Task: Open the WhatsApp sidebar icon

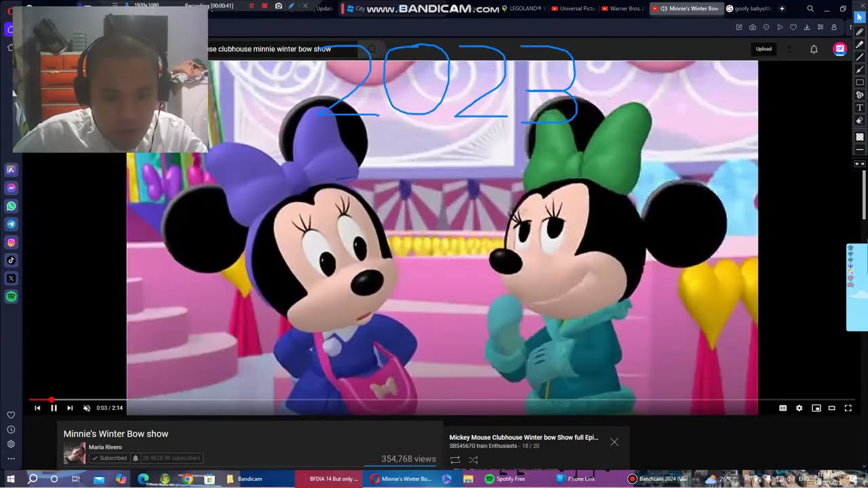Action: pyautogui.click(x=12, y=206)
